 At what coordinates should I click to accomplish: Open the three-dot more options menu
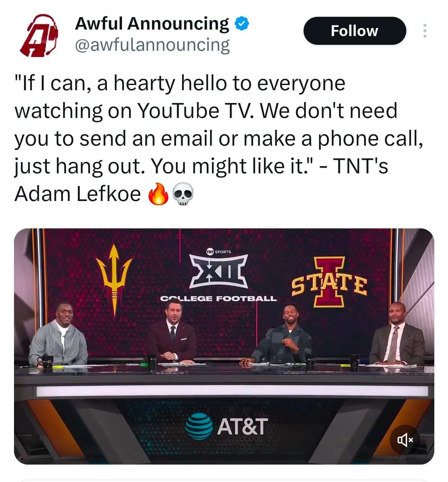pyautogui.click(x=425, y=31)
